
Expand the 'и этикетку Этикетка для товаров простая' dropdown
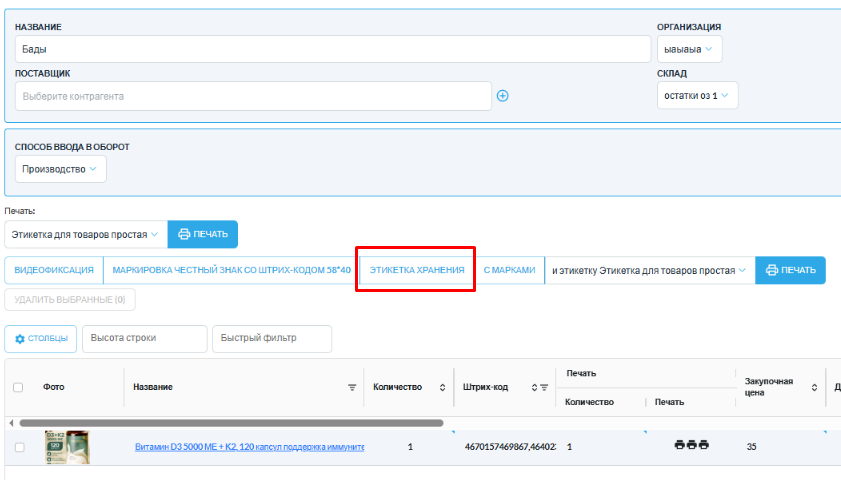(x=649, y=270)
